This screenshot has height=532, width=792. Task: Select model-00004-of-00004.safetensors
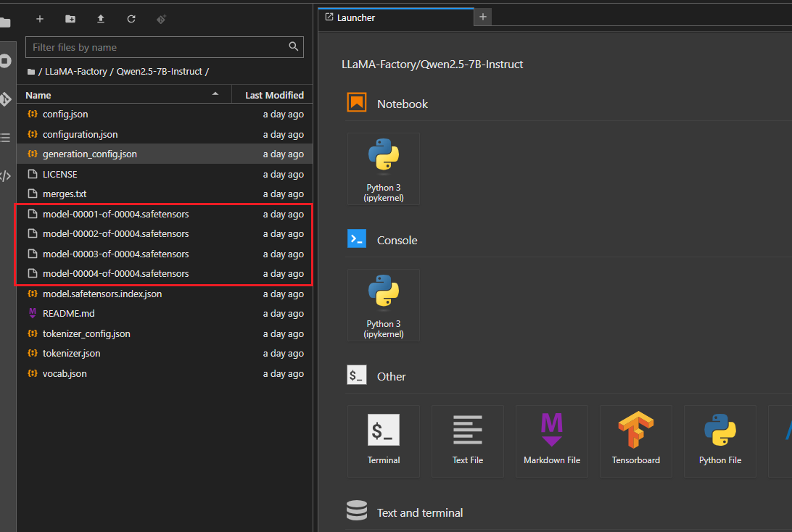[165, 273]
